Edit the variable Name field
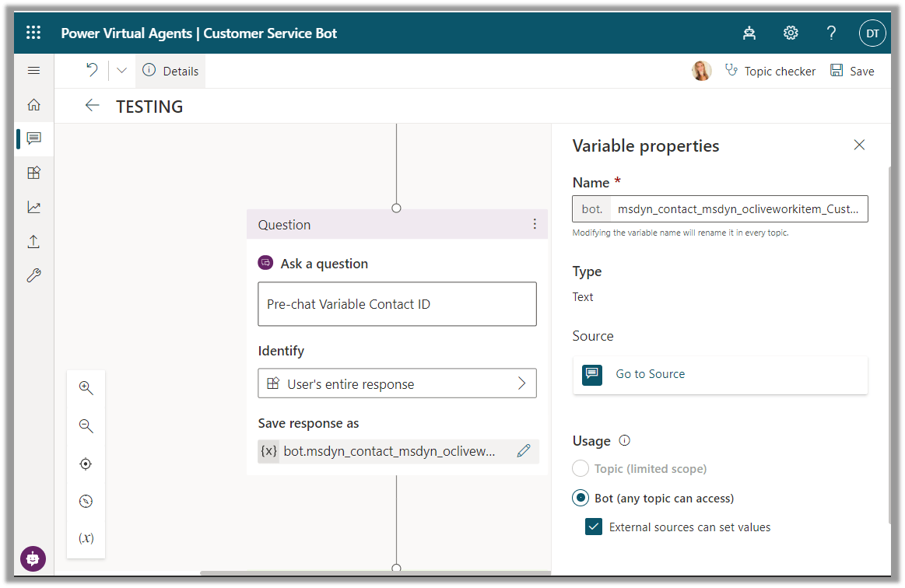 tap(721, 209)
